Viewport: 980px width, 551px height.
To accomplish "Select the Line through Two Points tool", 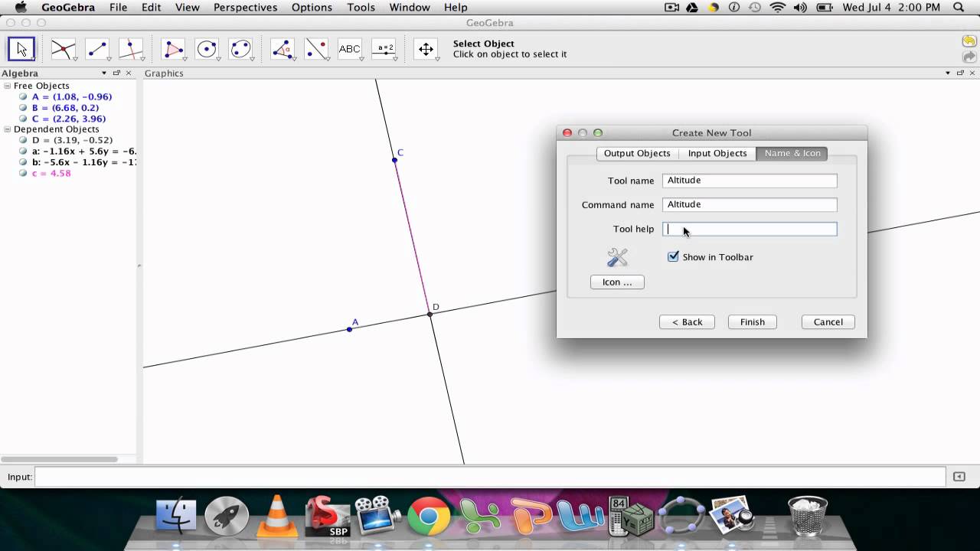I will pyautogui.click(x=97, y=49).
